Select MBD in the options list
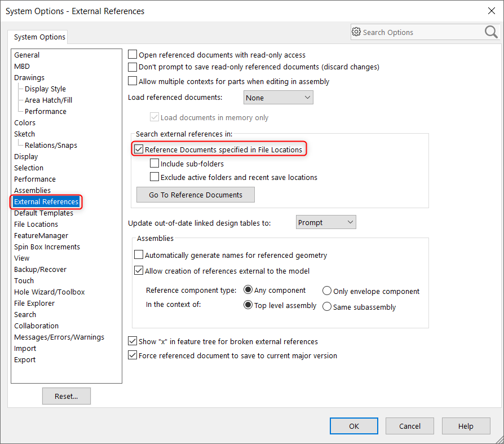This screenshot has width=504, height=444. (22, 66)
